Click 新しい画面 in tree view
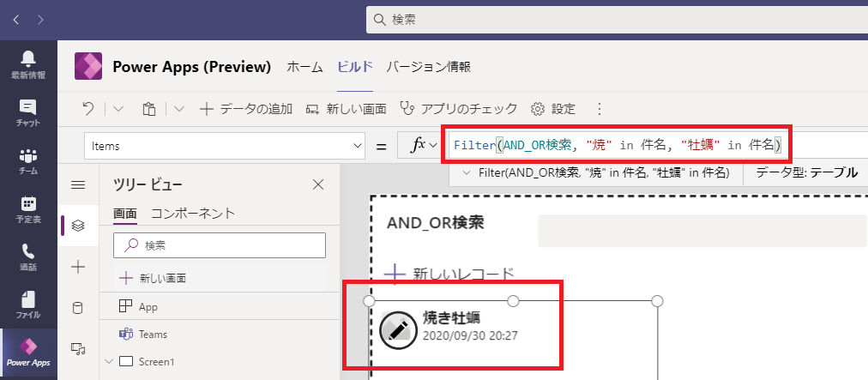 (153, 278)
